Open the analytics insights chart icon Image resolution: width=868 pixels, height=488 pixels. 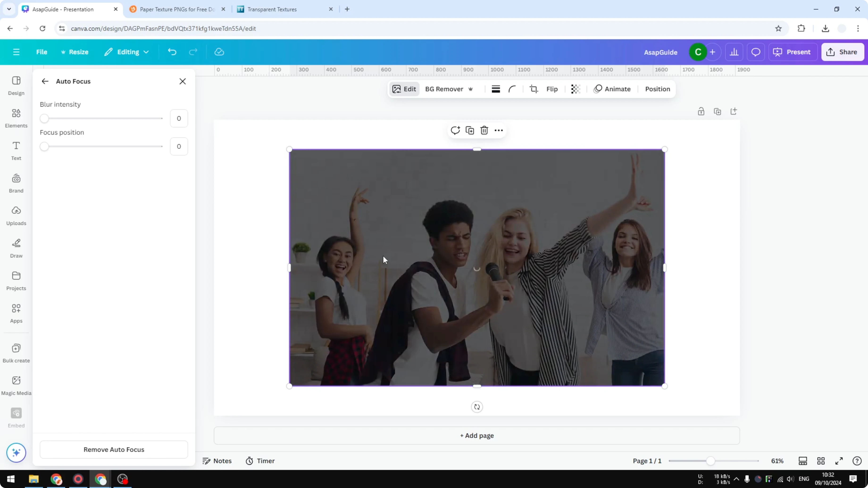(x=734, y=52)
